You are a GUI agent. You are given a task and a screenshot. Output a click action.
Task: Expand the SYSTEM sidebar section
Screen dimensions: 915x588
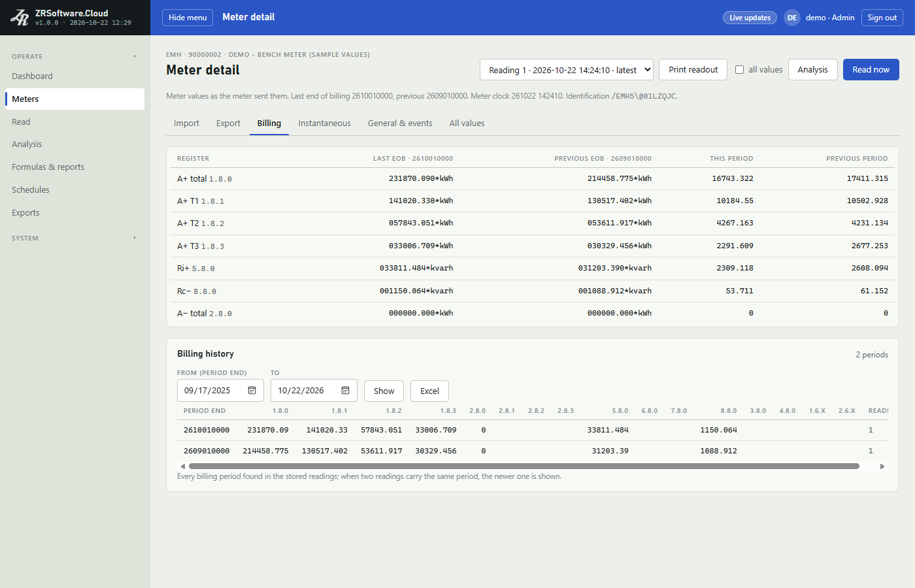pyautogui.click(x=75, y=238)
